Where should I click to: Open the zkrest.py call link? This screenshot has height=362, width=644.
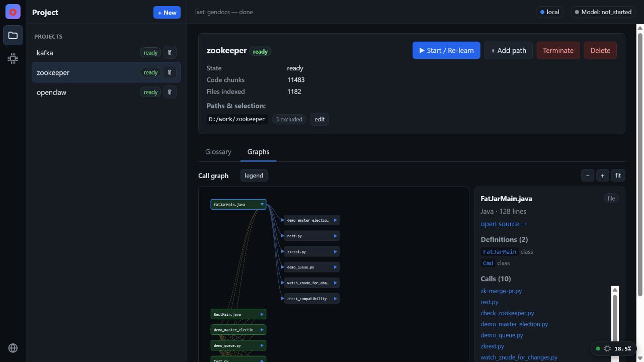pos(492,346)
